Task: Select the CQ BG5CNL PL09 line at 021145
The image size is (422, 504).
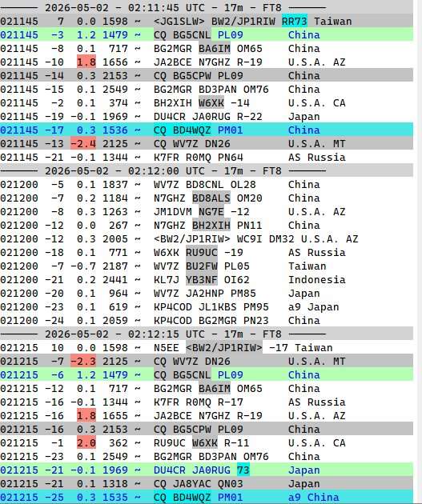Action: click(207, 34)
